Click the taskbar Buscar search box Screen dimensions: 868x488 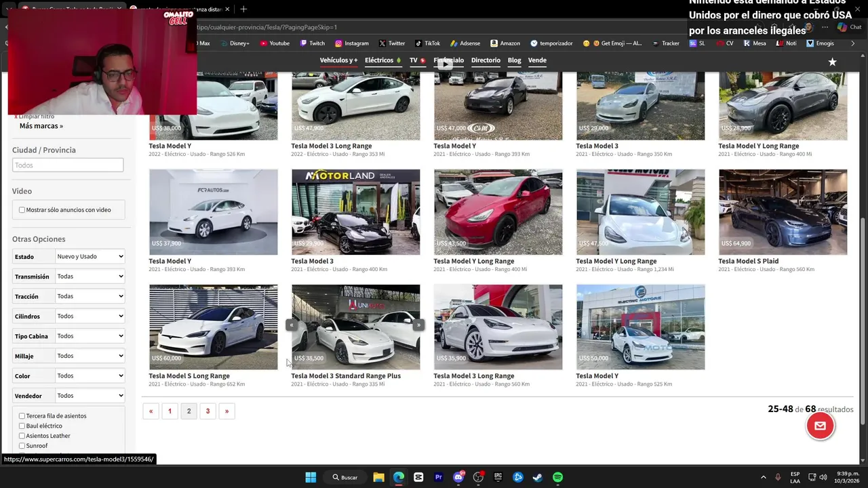344,477
